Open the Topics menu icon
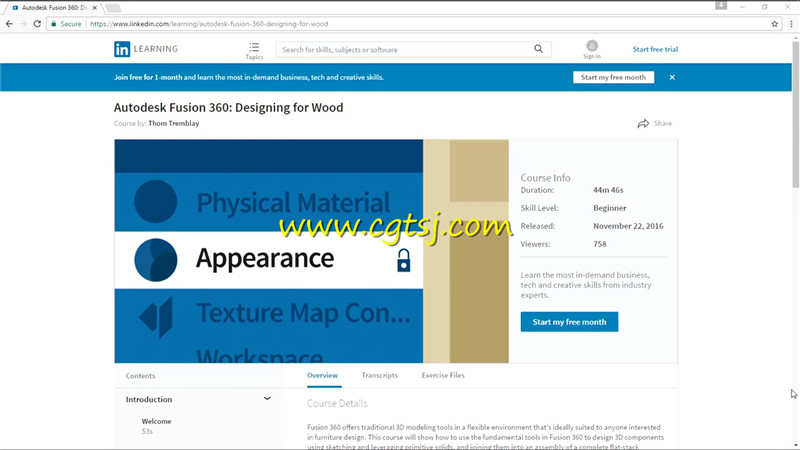 254,47
